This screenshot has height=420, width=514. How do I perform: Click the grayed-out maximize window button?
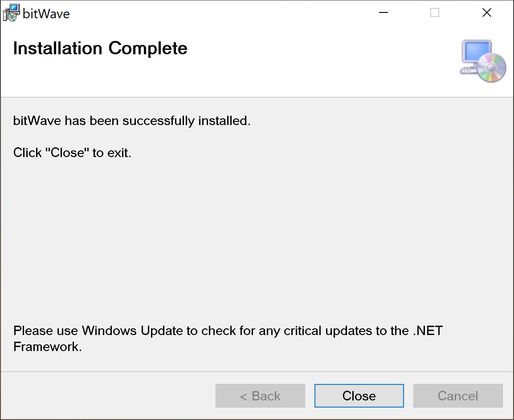[x=435, y=13]
